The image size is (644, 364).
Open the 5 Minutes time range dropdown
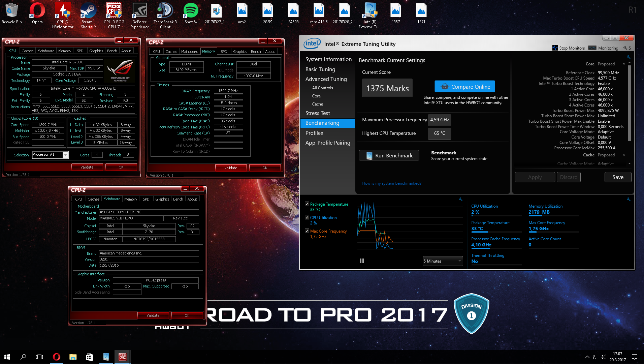pyautogui.click(x=443, y=261)
